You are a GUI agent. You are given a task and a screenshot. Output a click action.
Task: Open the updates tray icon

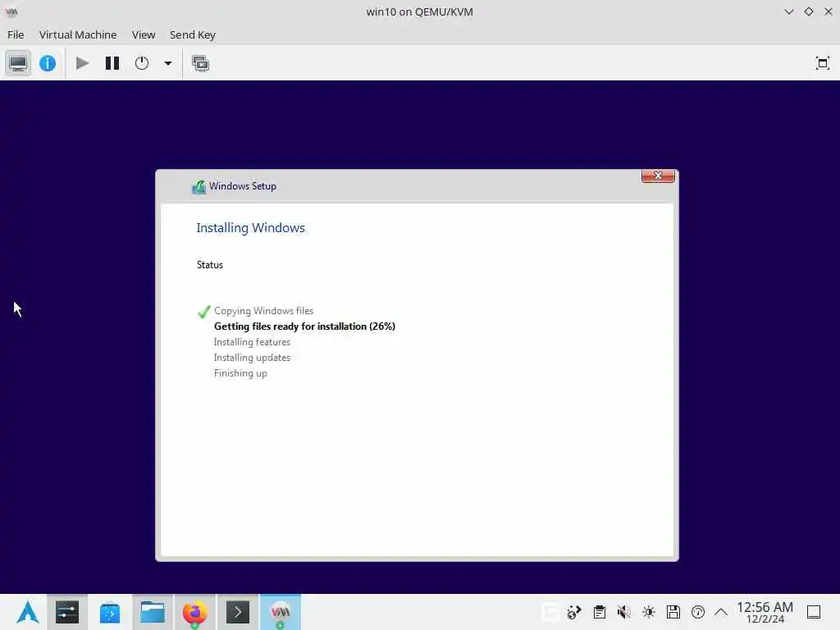[697, 612]
